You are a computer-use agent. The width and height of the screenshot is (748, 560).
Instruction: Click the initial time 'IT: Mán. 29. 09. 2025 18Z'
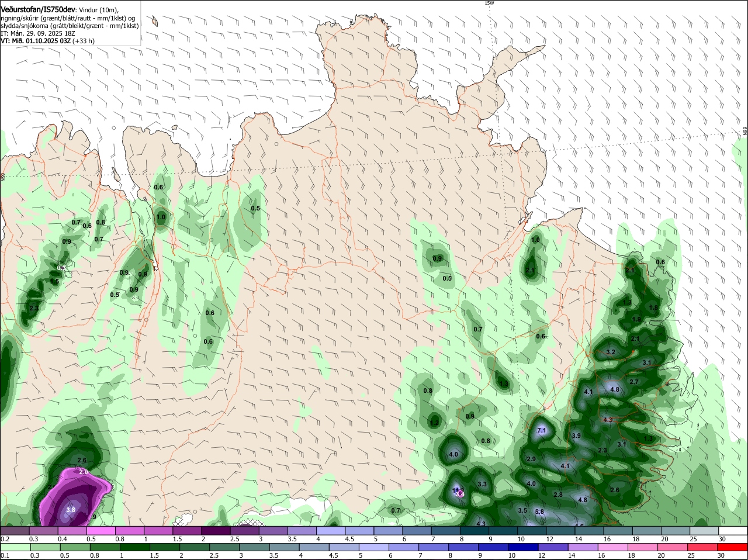click(x=37, y=33)
